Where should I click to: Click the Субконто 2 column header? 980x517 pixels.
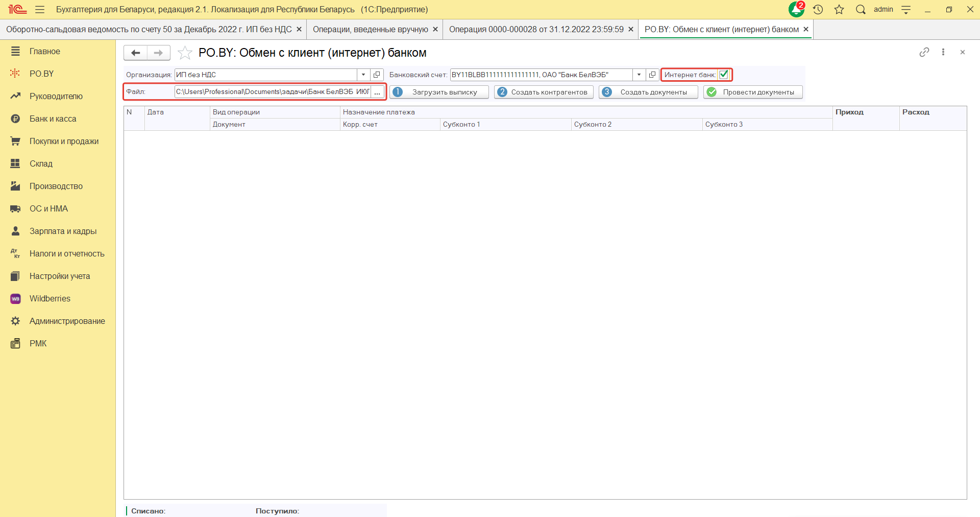(x=637, y=125)
